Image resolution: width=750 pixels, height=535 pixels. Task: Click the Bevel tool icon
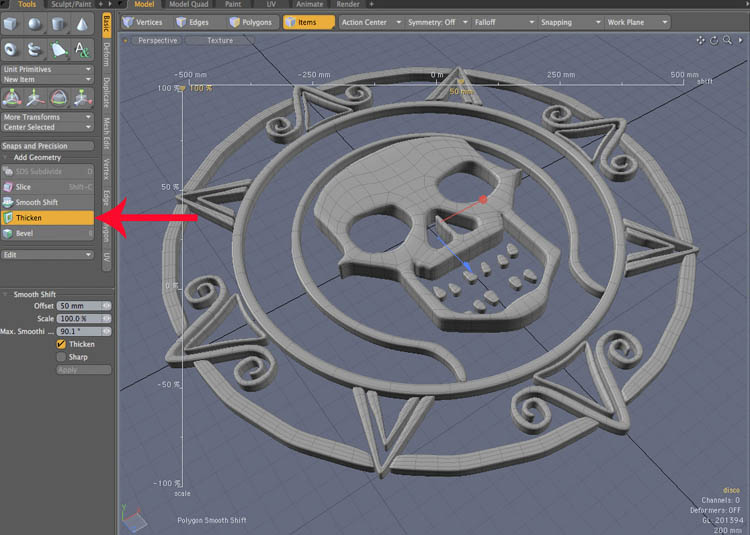(8, 233)
